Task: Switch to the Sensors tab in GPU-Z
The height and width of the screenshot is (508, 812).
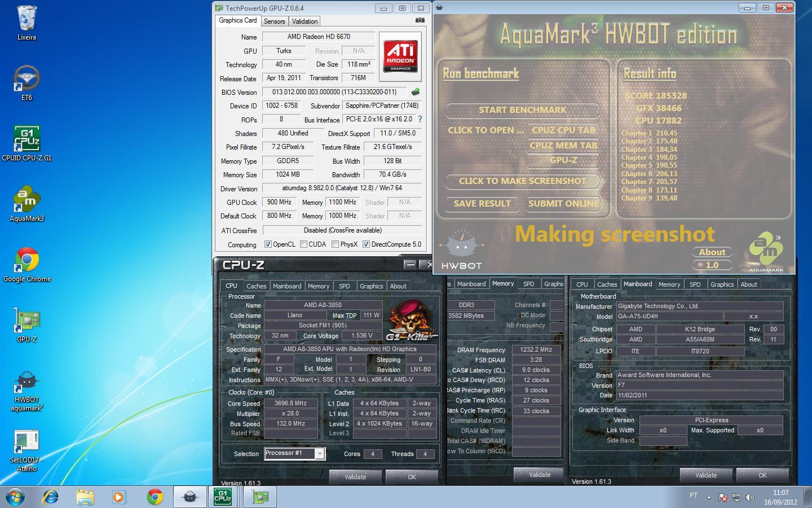Action: coord(275,21)
